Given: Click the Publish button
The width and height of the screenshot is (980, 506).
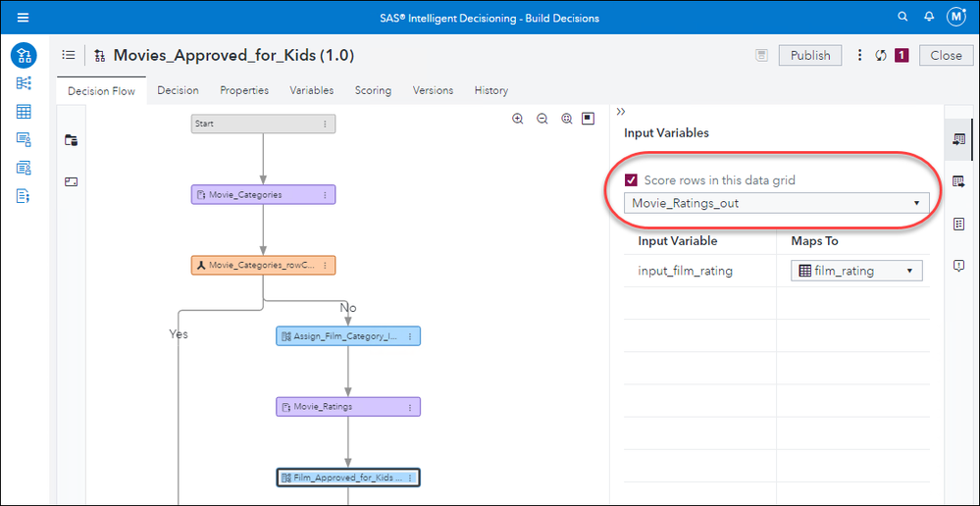Looking at the screenshot, I should click(810, 56).
